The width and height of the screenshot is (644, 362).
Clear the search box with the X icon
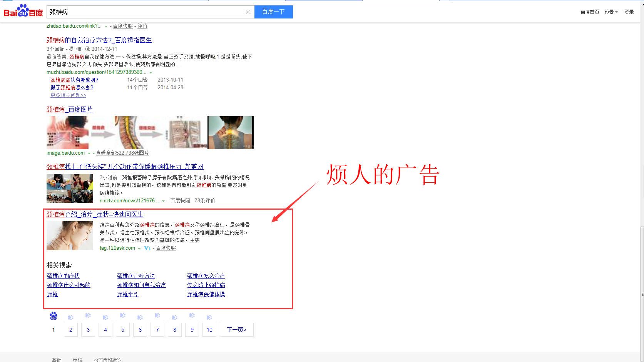coord(248,12)
